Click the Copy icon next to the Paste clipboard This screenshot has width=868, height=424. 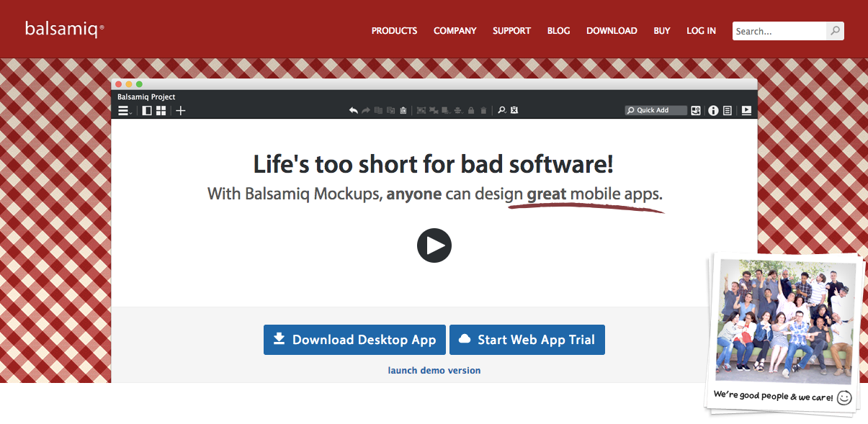390,110
